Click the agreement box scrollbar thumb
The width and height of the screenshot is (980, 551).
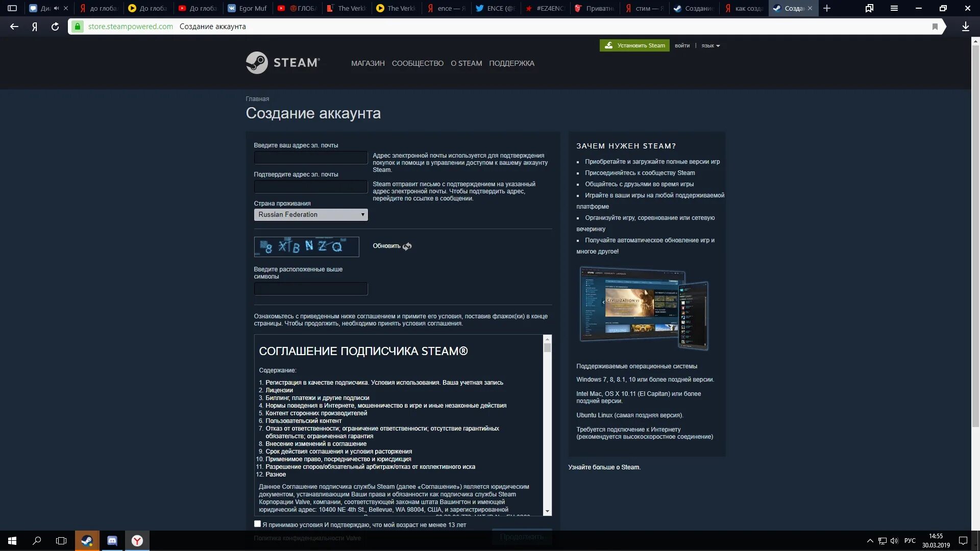[547, 348]
